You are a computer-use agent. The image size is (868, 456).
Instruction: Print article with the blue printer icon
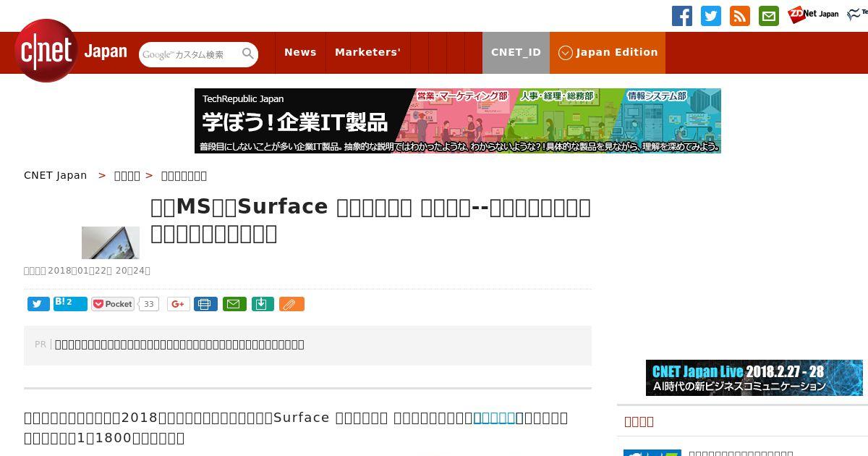pos(205,304)
